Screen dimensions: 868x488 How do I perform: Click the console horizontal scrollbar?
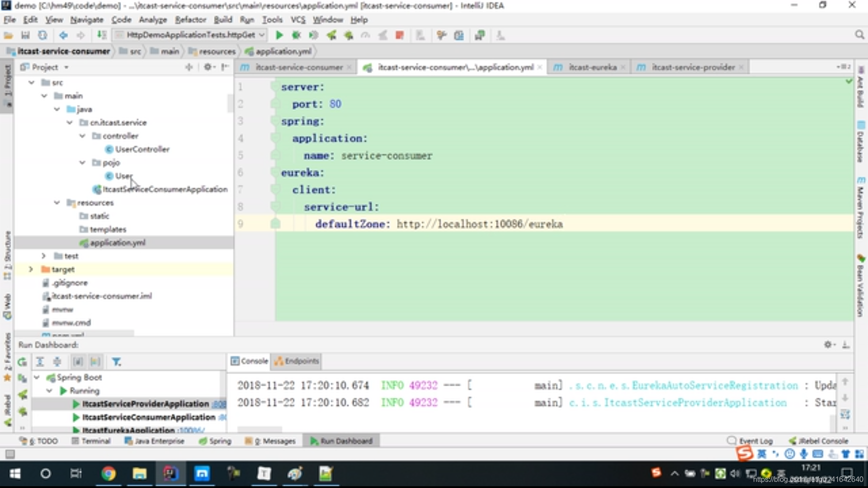(x=259, y=429)
